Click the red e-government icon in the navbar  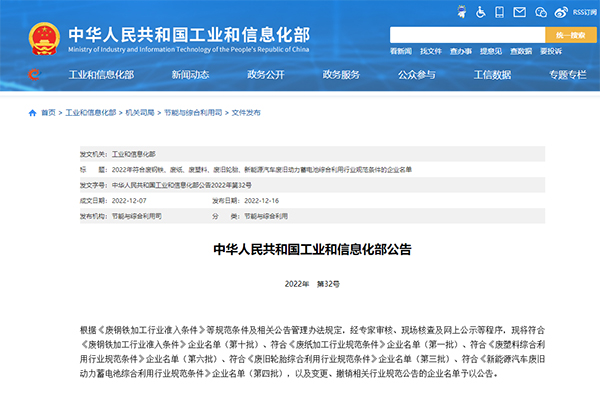click(x=34, y=74)
